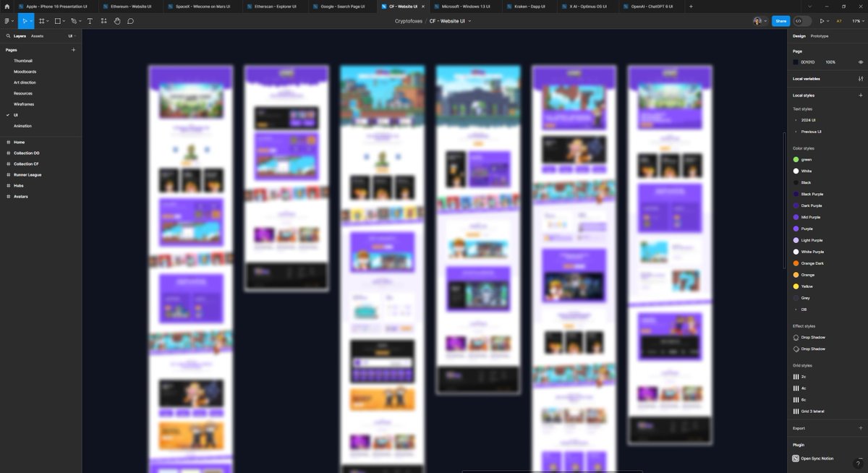Screen dimensions: 868x473
Task: Add a new page with plus icon
Action: point(73,50)
